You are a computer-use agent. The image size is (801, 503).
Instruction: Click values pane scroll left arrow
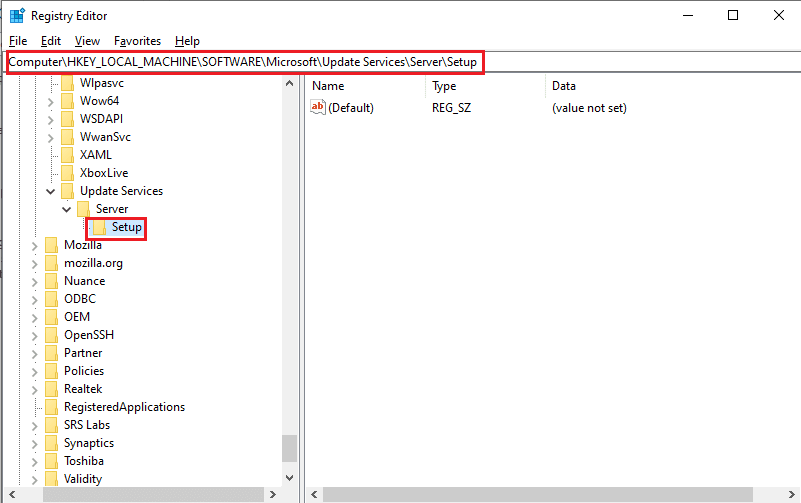point(314,494)
